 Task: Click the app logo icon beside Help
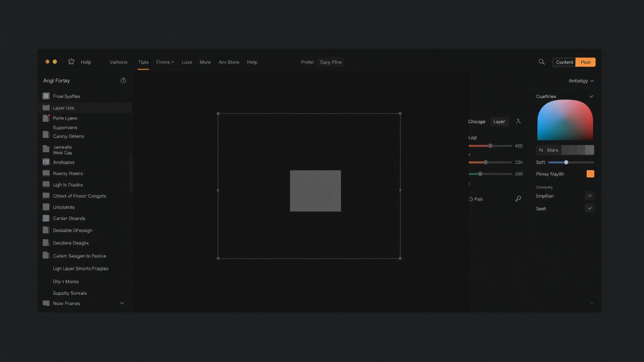71,62
